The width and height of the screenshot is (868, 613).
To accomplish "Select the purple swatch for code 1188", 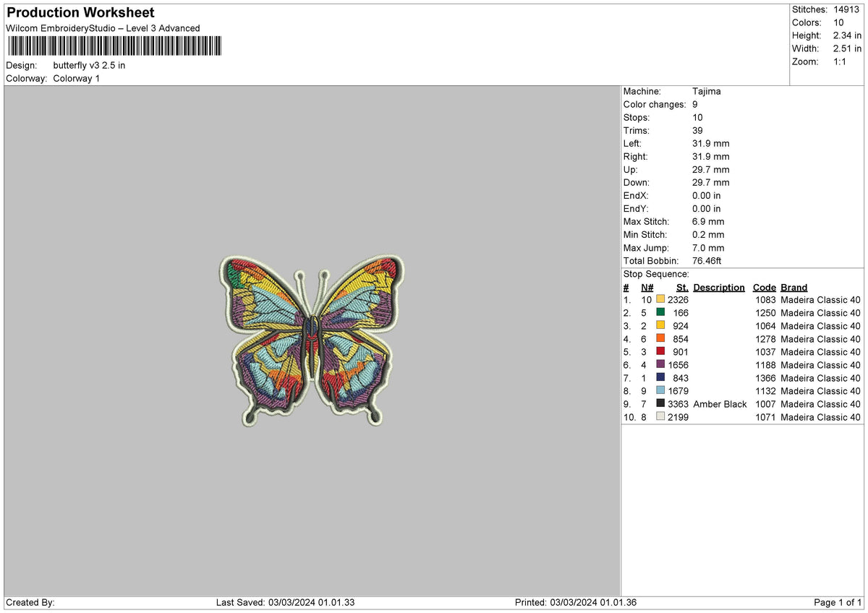I will pyautogui.click(x=660, y=364).
